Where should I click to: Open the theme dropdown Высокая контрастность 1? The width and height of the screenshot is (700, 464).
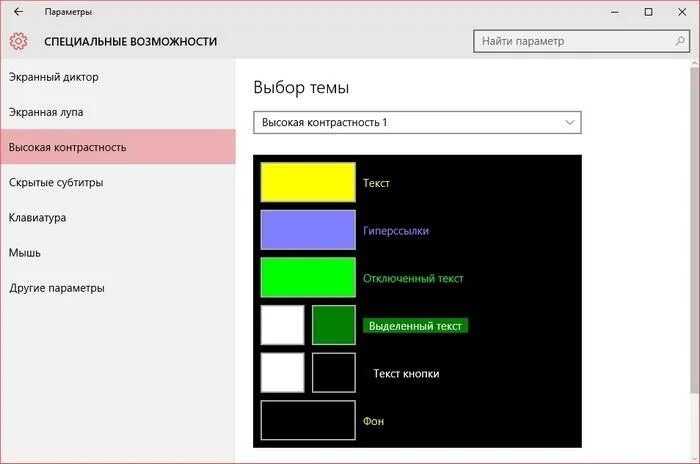(417, 122)
